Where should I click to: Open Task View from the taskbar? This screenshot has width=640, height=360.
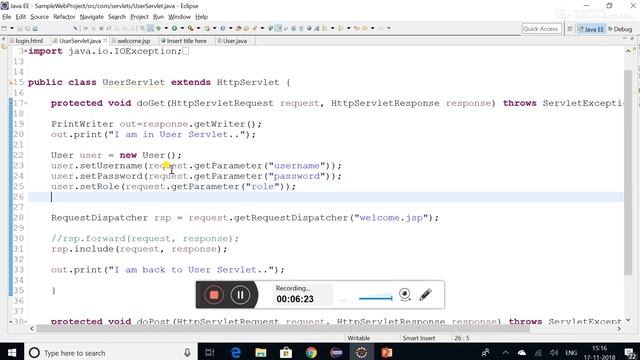pyautogui.click(x=210, y=353)
